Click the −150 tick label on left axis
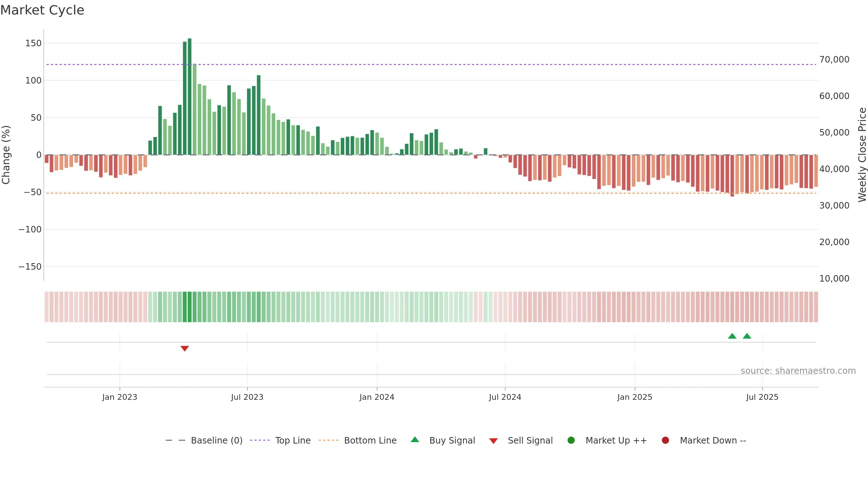 coord(30,267)
